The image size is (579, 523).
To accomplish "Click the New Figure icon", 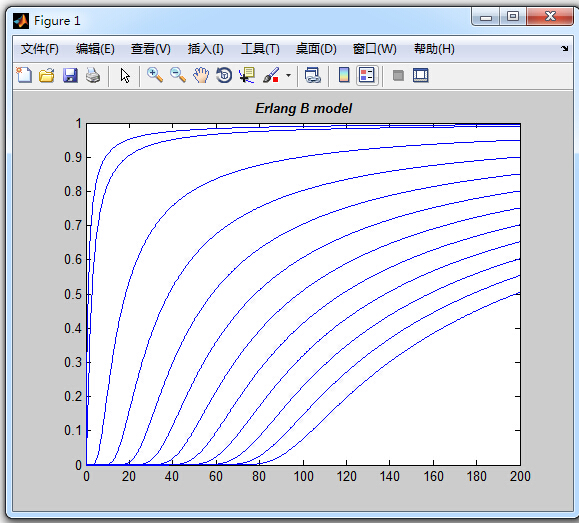I will click(24, 75).
